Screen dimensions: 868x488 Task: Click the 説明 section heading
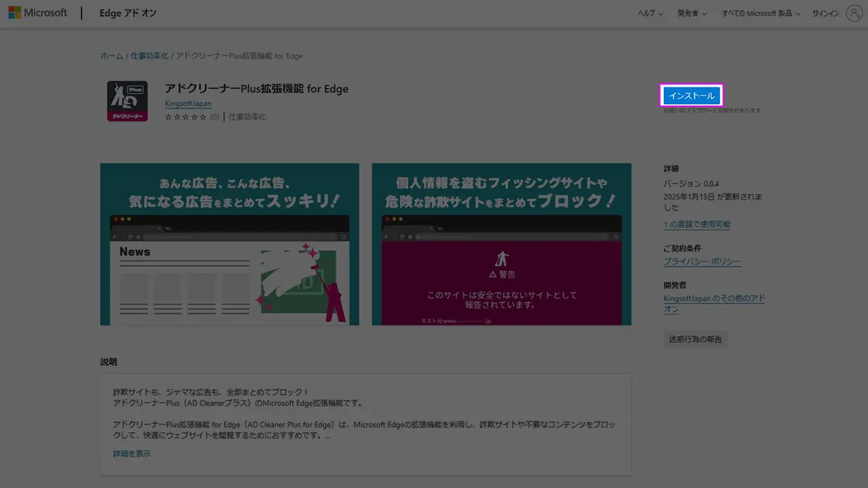tap(109, 361)
